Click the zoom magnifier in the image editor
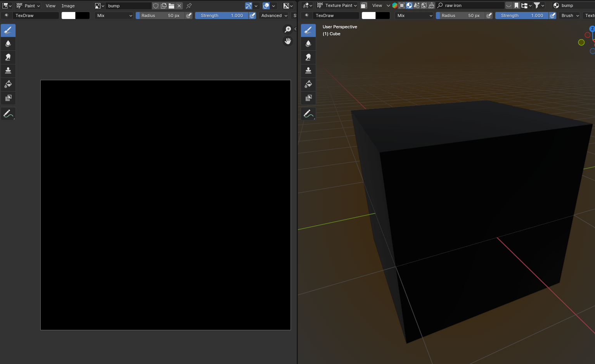 point(288,29)
